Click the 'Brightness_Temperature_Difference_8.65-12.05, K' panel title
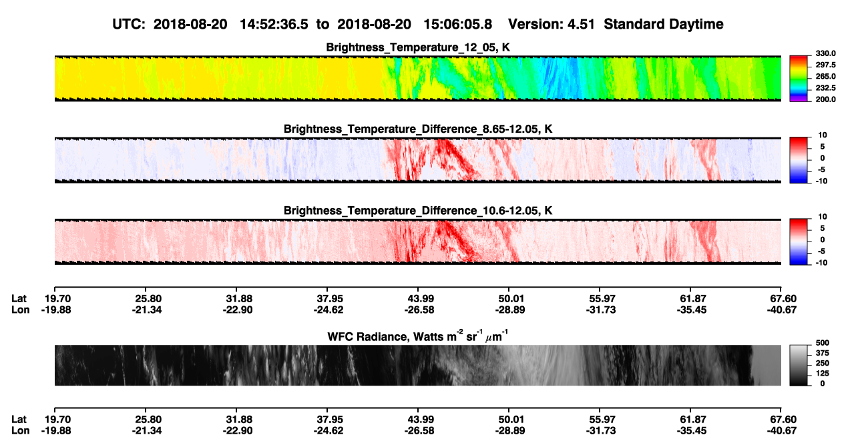The image size is (868, 445). click(x=418, y=128)
